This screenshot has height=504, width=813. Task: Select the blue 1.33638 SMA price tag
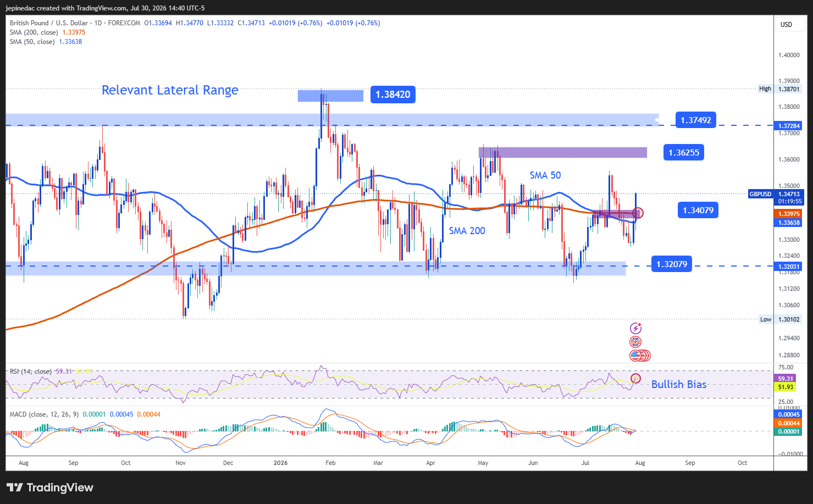point(788,223)
